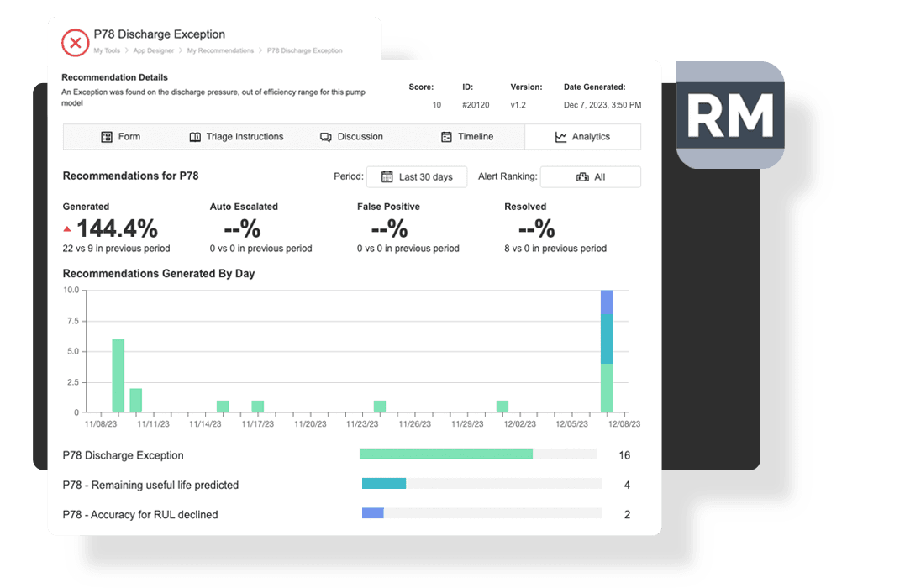Screen dimensions: 905x588
Task: Click the Triage Instructions book icon
Action: tap(195, 137)
